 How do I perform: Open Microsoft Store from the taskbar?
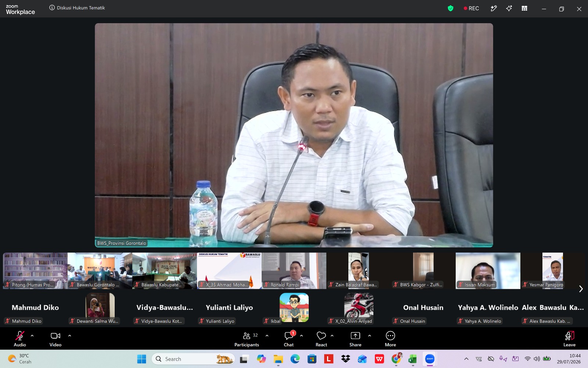pos(312,359)
